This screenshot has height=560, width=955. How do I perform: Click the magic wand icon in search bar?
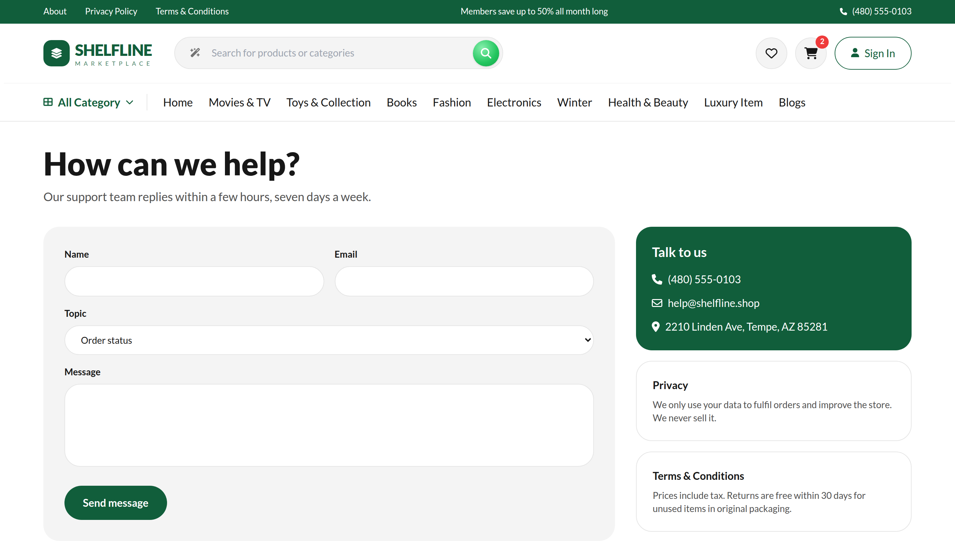pyautogui.click(x=195, y=53)
